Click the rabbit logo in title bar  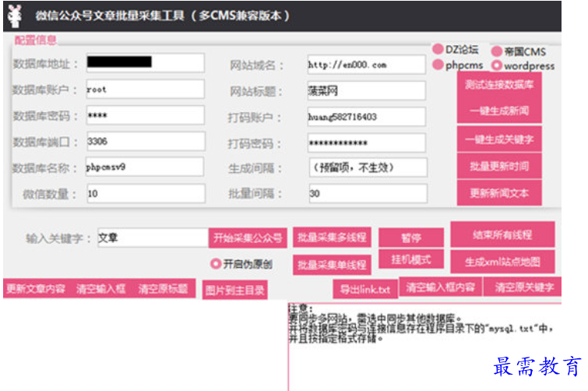pyautogui.click(x=15, y=16)
